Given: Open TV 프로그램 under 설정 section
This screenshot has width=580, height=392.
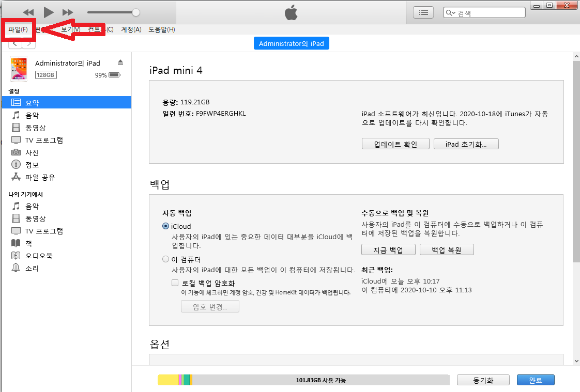Looking at the screenshot, I should [67, 140].
